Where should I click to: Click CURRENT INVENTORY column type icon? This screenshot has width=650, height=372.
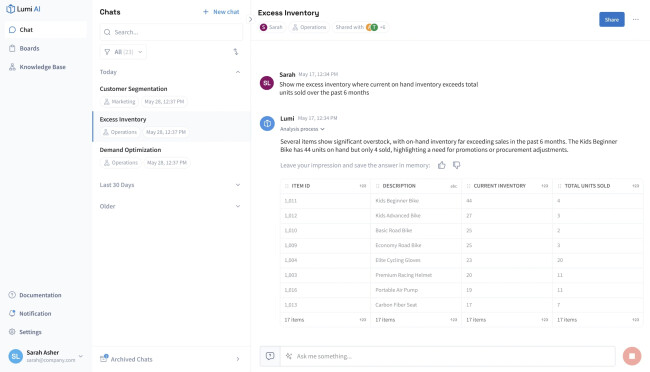pos(545,186)
